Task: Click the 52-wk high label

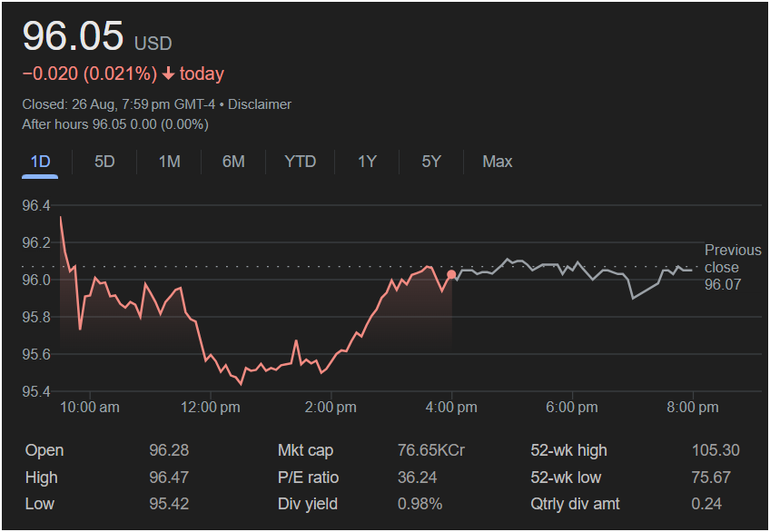Action: (568, 450)
